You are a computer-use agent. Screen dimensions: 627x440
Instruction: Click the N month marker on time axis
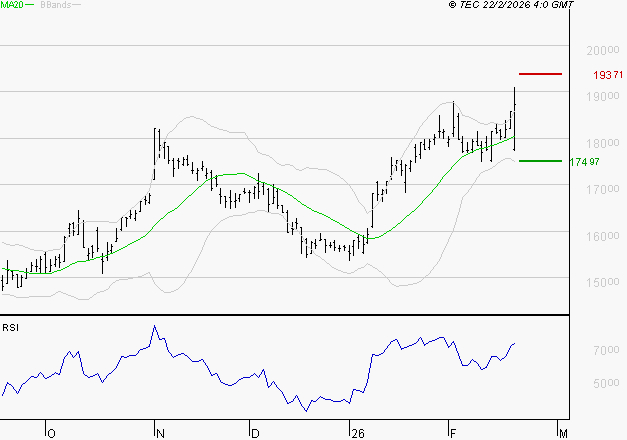(160, 434)
